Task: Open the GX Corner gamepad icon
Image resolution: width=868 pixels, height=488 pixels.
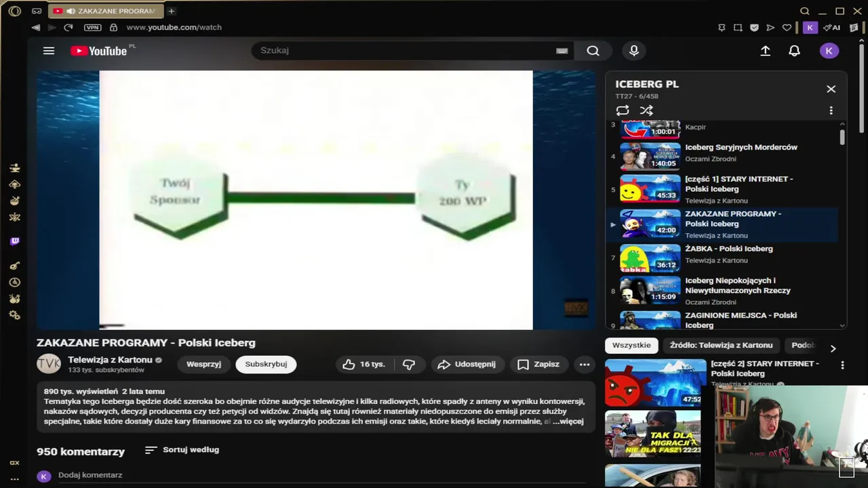Action: coord(37,11)
